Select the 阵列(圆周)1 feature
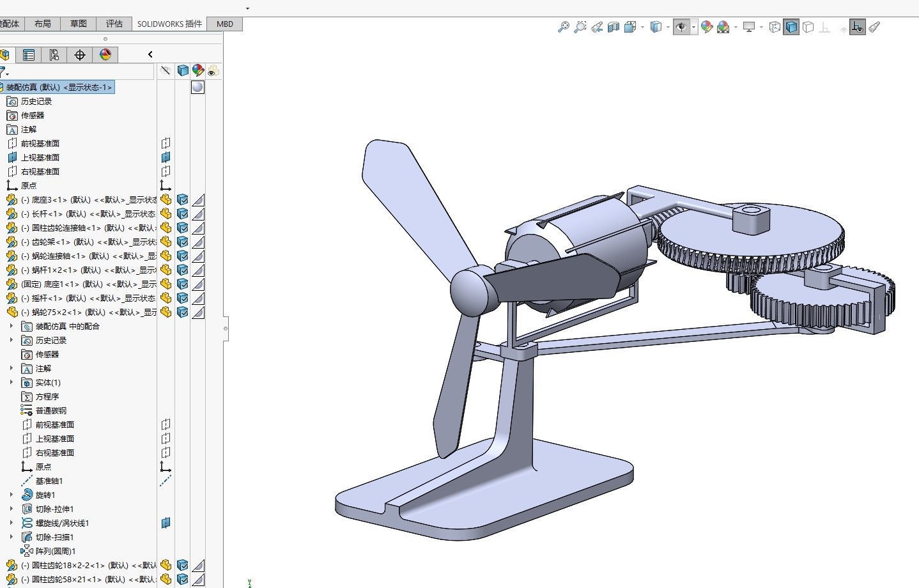The image size is (919, 588). [56, 551]
